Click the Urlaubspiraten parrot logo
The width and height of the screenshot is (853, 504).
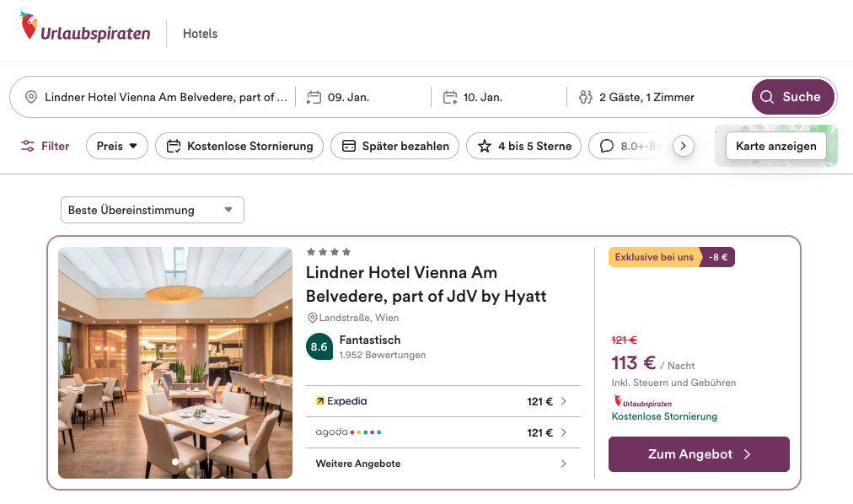[x=30, y=27]
